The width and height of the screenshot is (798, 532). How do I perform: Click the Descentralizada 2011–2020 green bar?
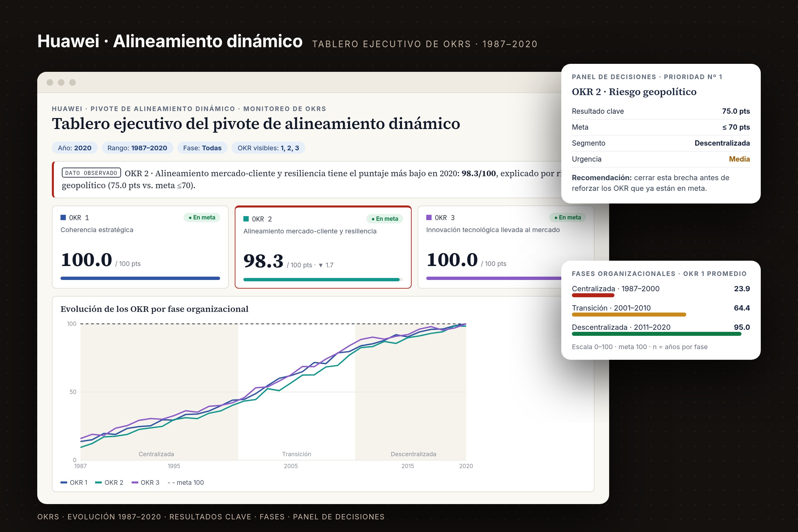click(x=656, y=334)
